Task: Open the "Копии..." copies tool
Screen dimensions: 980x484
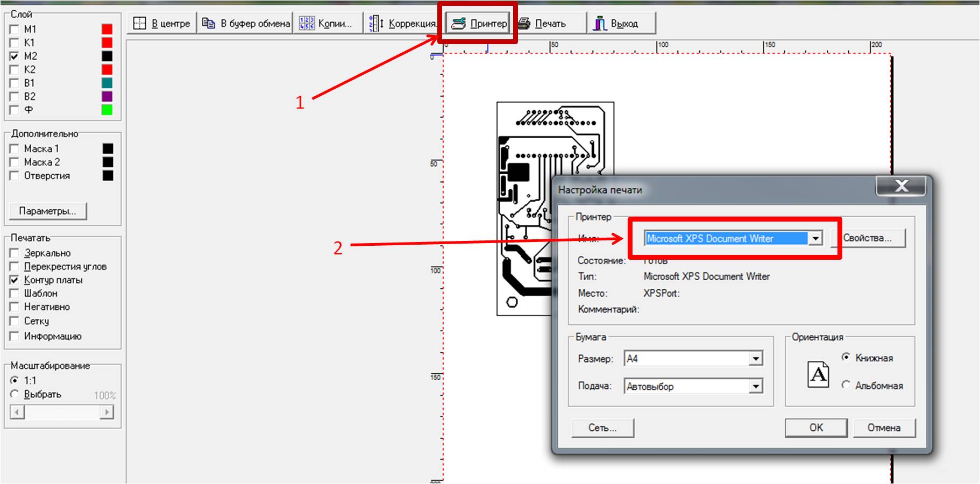Action: (x=307, y=23)
